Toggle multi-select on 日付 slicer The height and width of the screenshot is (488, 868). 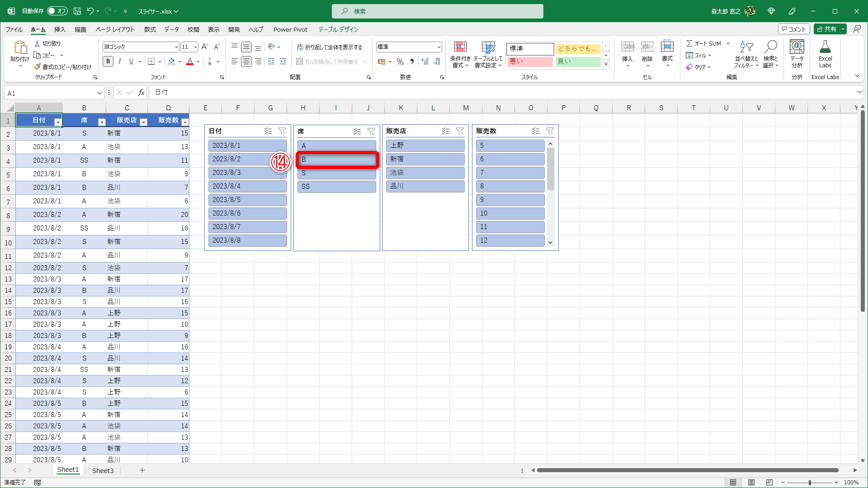[268, 131]
